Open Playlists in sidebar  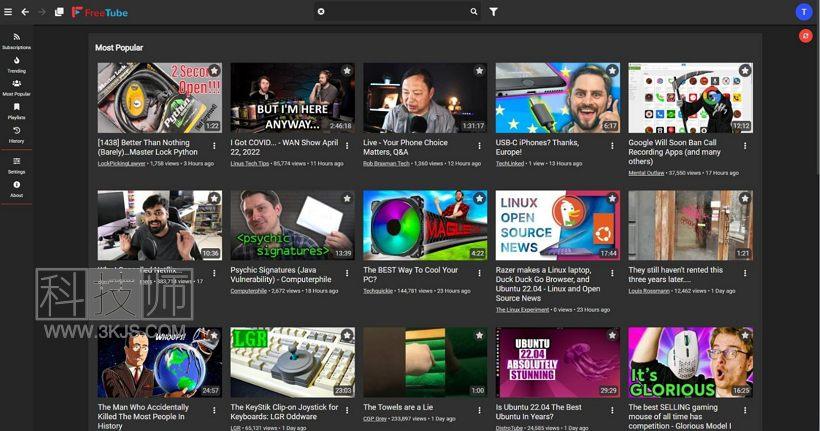click(17, 111)
